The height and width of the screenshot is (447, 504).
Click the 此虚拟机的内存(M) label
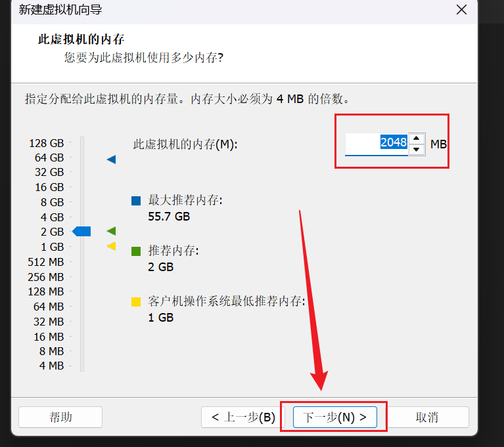click(185, 144)
